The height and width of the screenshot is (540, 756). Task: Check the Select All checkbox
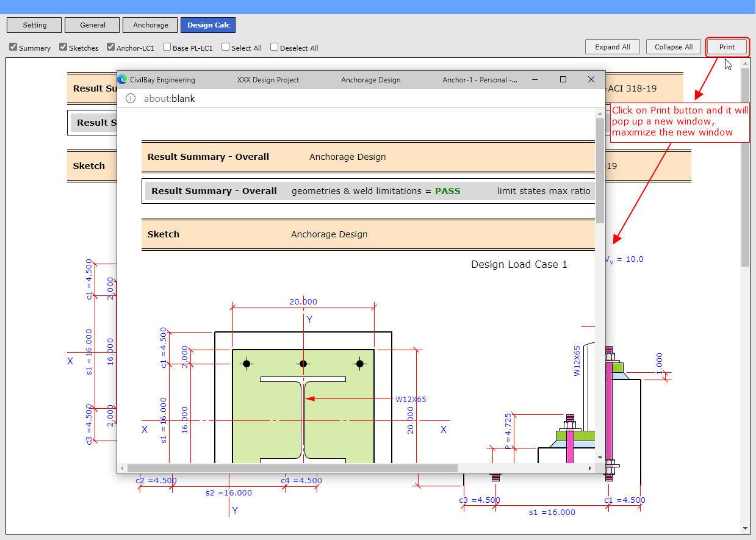click(x=226, y=47)
